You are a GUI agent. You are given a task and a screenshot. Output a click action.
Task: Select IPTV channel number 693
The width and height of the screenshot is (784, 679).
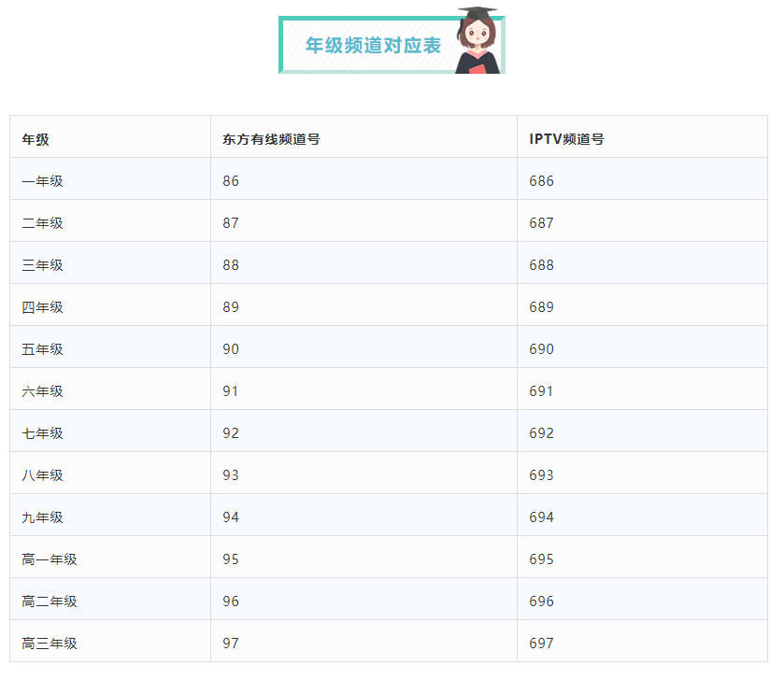click(x=541, y=475)
